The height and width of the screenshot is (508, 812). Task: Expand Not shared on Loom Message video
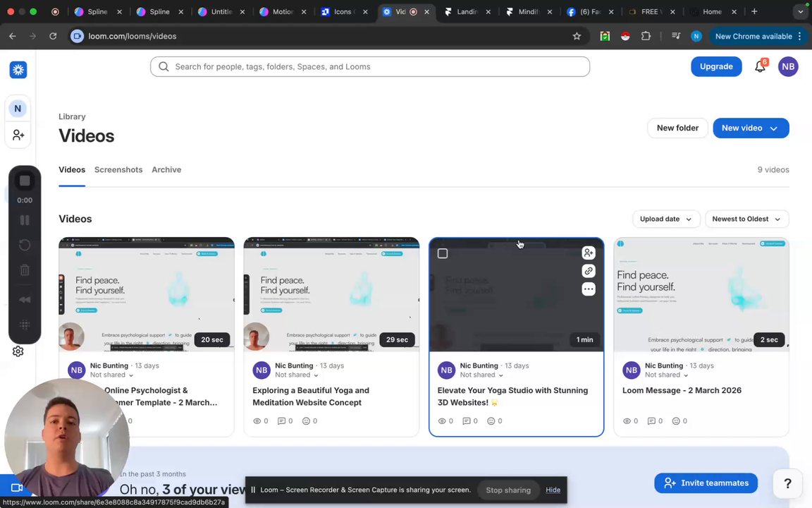666,375
